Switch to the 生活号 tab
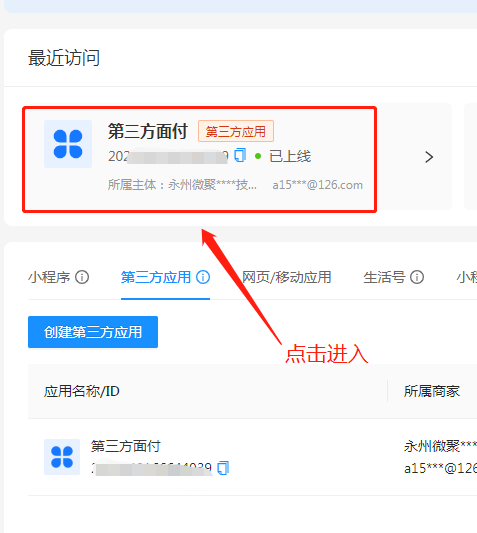This screenshot has height=533, width=477. coord(384,277)
